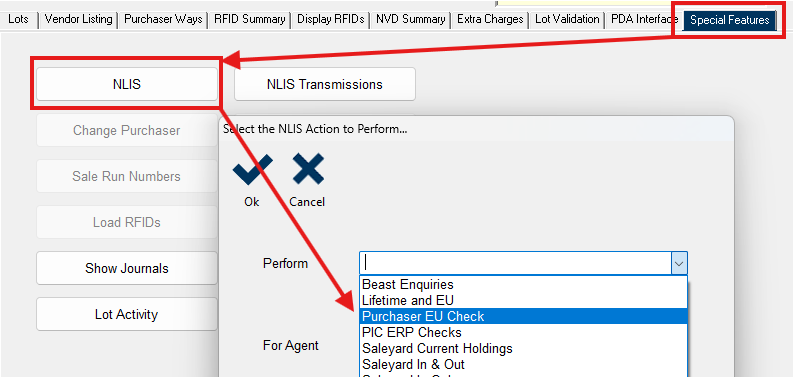Screen dimensions: 793x377
Task: Open Show Journals
Action: pyautogui.click(x=127, y=268)
